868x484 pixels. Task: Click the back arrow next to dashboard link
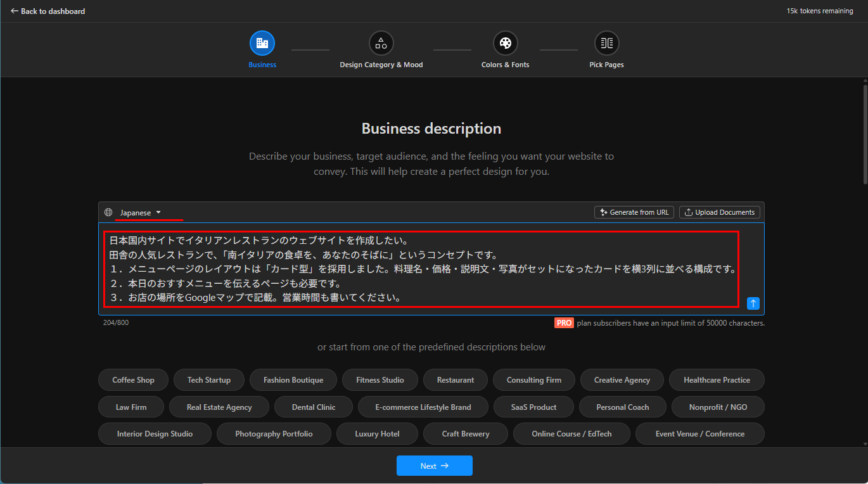(14, 11)
